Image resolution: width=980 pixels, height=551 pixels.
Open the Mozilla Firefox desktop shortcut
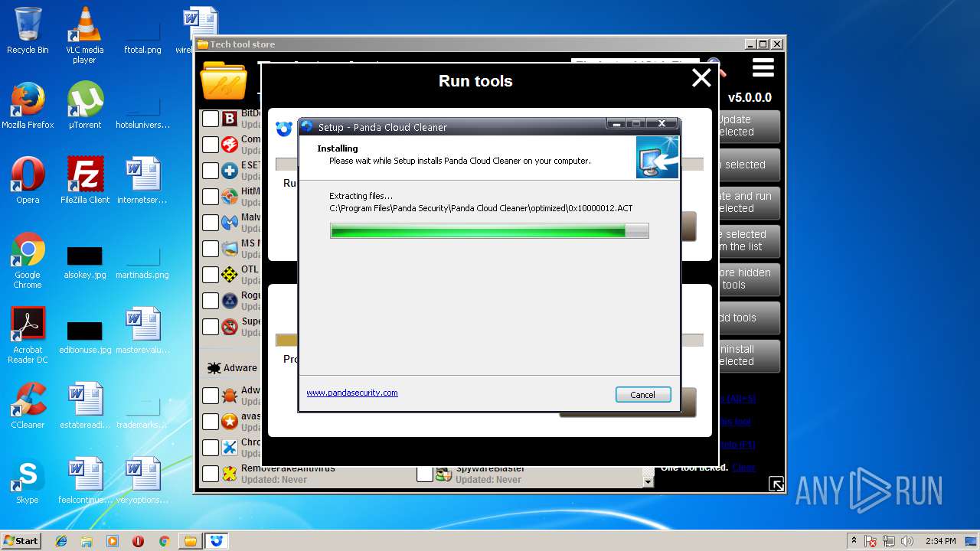tap(28, 106)
